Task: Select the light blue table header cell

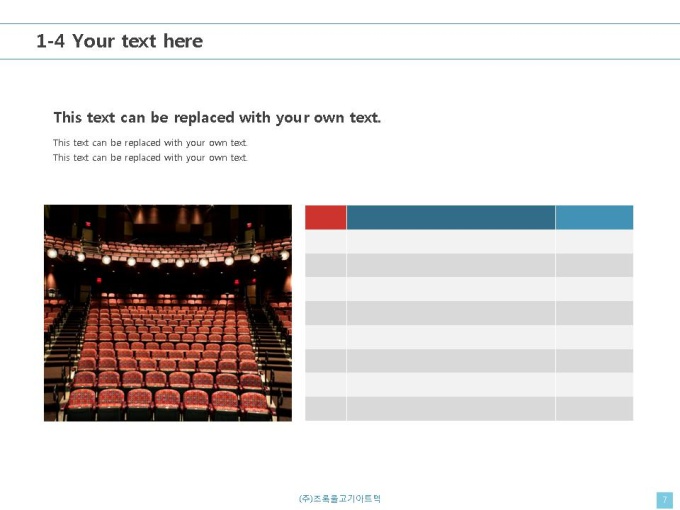Action: click(594, 217)
